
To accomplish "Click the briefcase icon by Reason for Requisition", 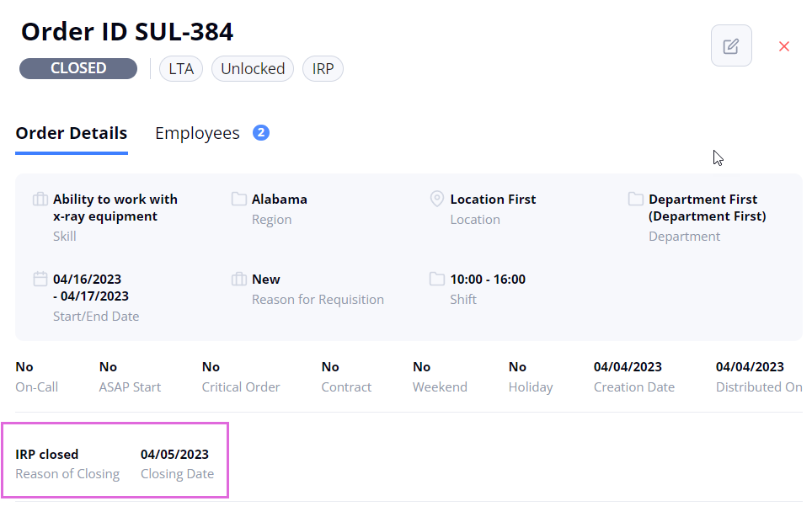I will tap(238, 279).
